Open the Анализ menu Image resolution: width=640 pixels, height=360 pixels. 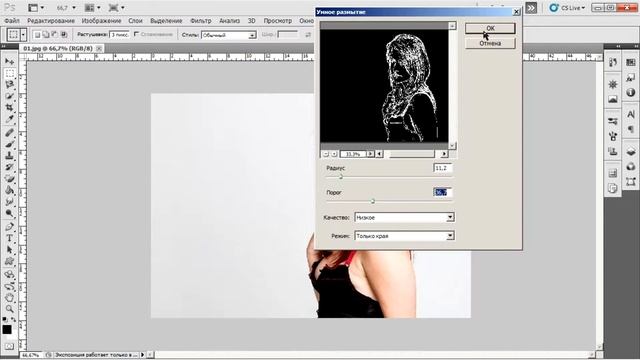(x=229, y=20)
